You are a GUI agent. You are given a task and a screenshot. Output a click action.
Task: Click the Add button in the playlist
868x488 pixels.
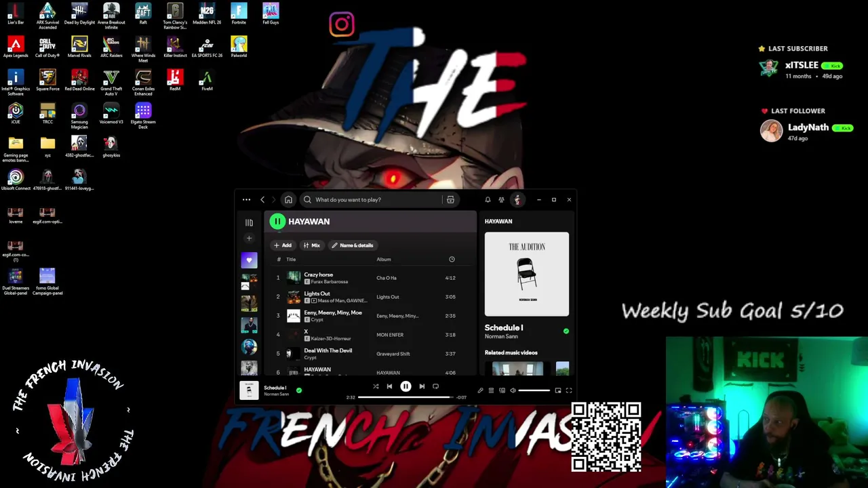click(283, 245)
